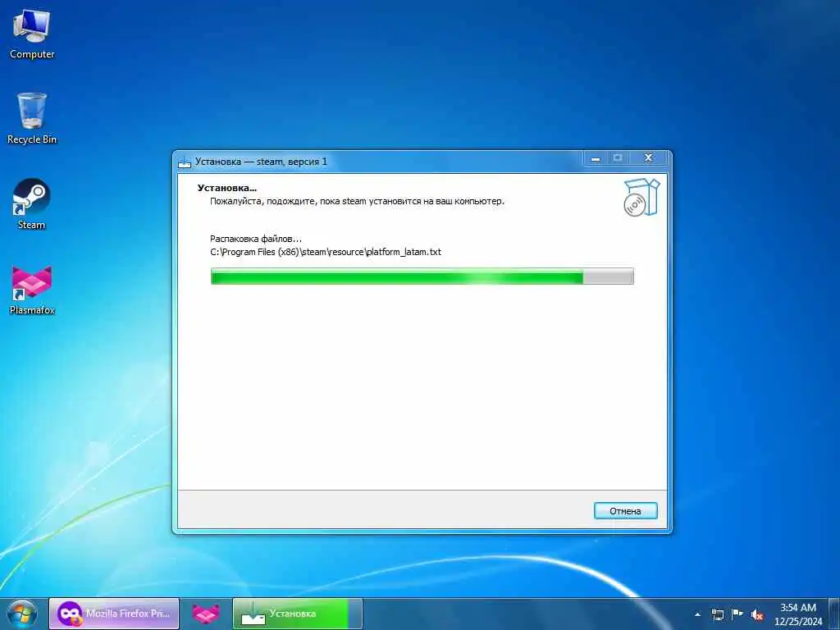Open the Windows Start menu orb

(22, 614)
